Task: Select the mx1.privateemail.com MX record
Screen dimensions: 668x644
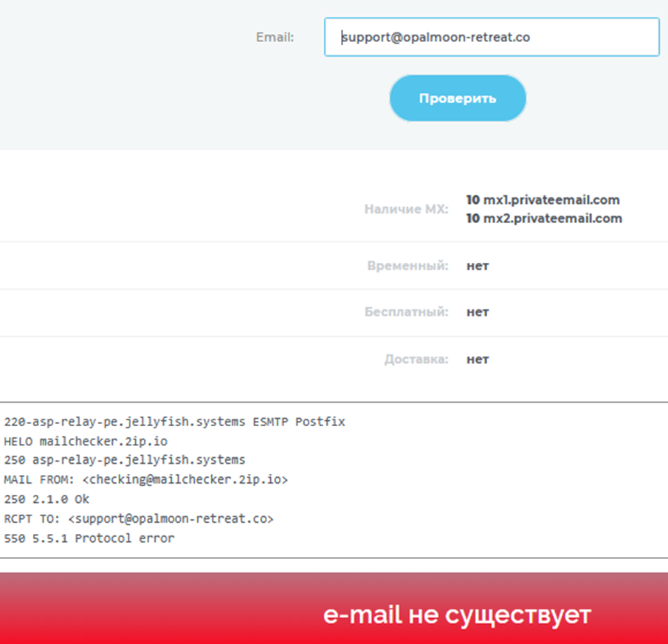Action: pos(543,200)
